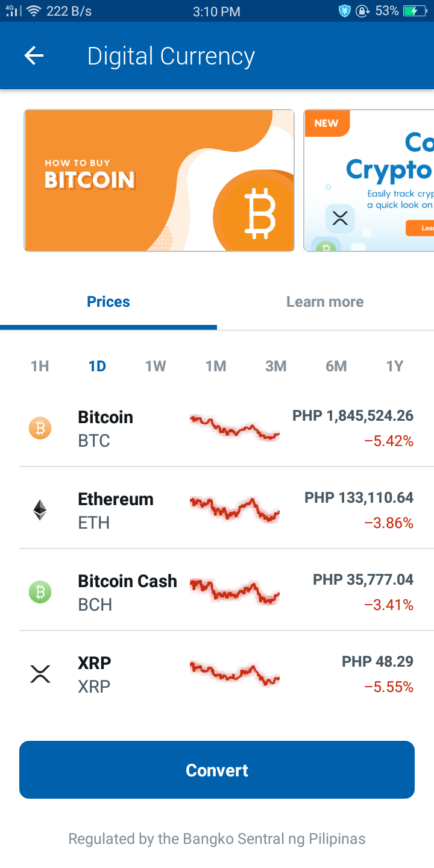Choose the 3M time range
434x868 pixels.
(x=276, y=366)
